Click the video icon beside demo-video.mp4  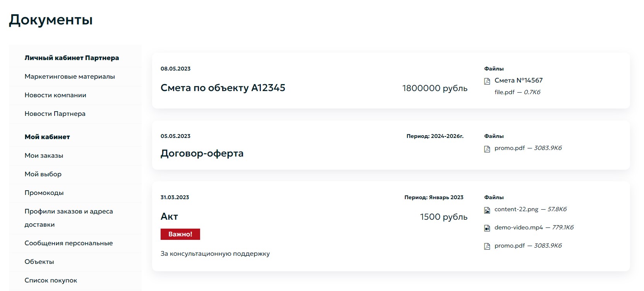click(486, 228)
